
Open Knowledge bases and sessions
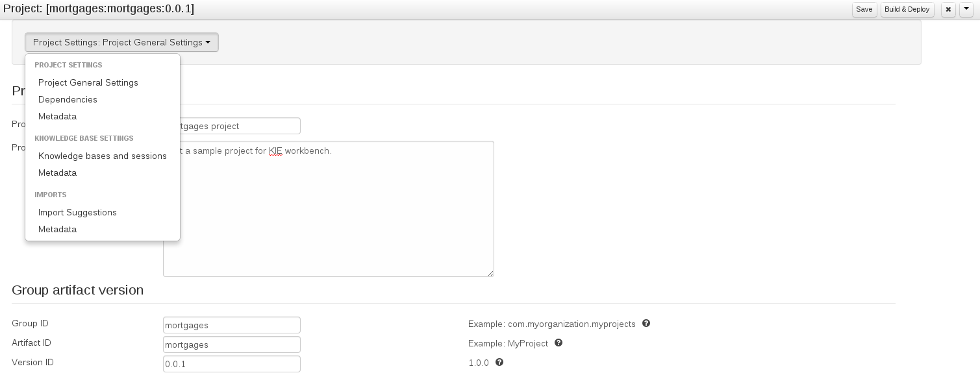coord(103,156)
